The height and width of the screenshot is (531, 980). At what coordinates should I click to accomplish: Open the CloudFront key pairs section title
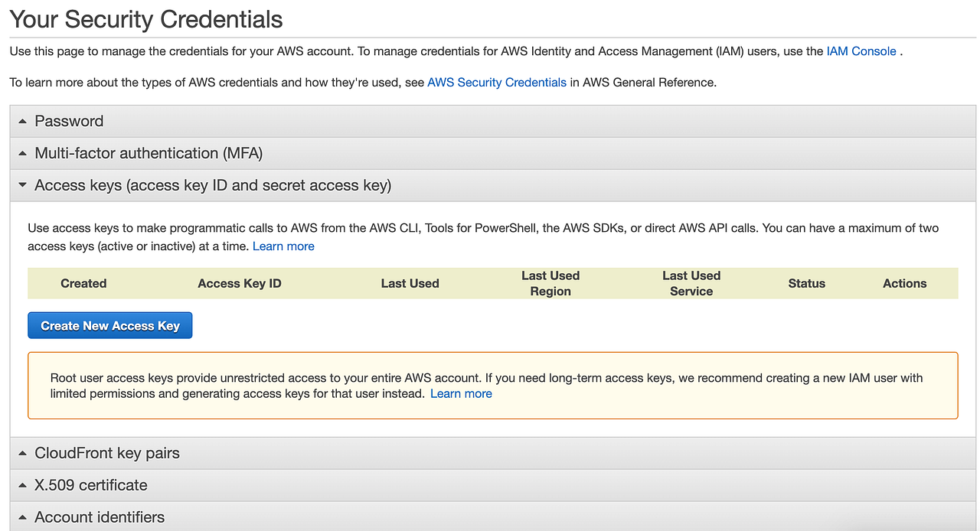point(107,454)
